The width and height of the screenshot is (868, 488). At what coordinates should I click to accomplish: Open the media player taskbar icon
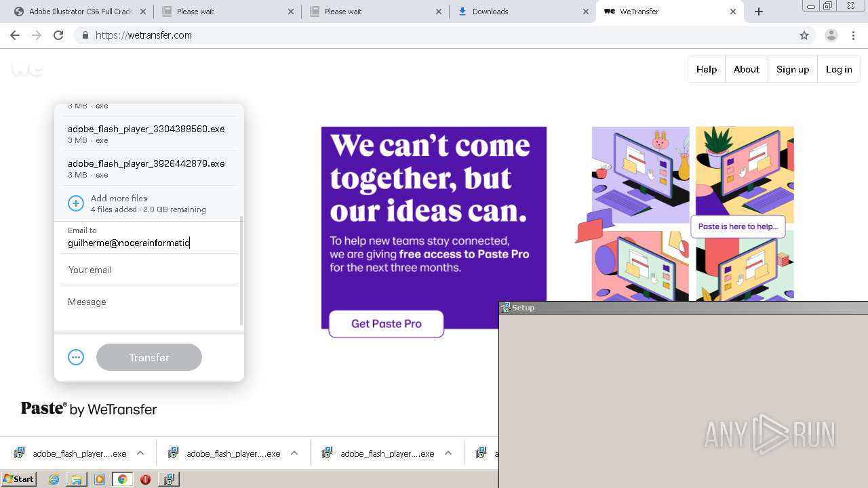(x=100, y=479)
